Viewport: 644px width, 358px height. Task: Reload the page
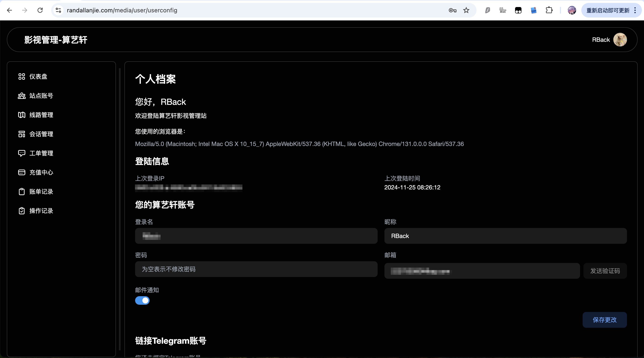coord(40,10)
